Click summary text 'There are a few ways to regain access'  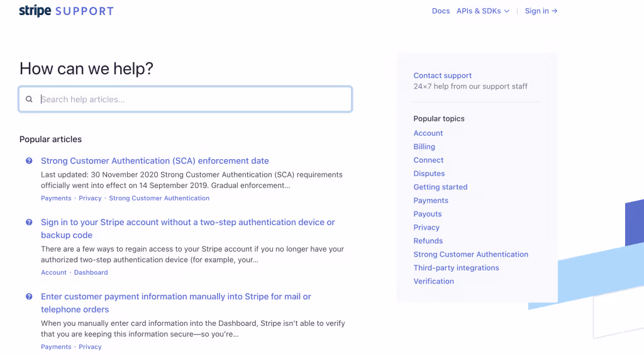(192, 254)
